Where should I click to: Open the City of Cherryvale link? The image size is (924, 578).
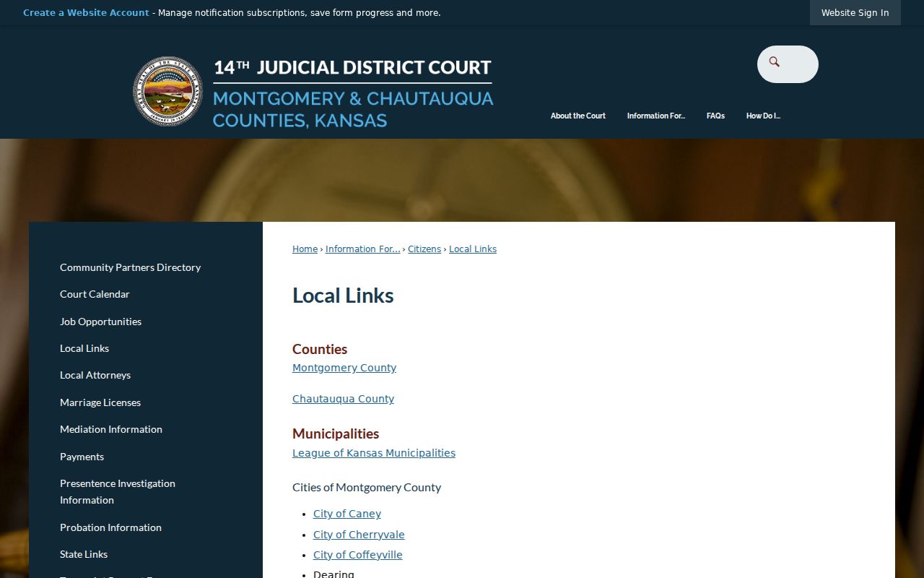coord(359,535)
